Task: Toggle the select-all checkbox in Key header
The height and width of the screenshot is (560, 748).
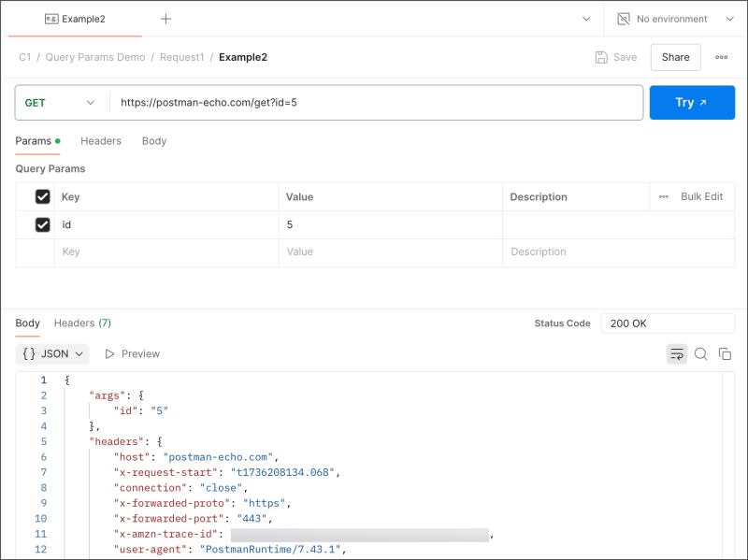Action: click(x=42, y=196)
